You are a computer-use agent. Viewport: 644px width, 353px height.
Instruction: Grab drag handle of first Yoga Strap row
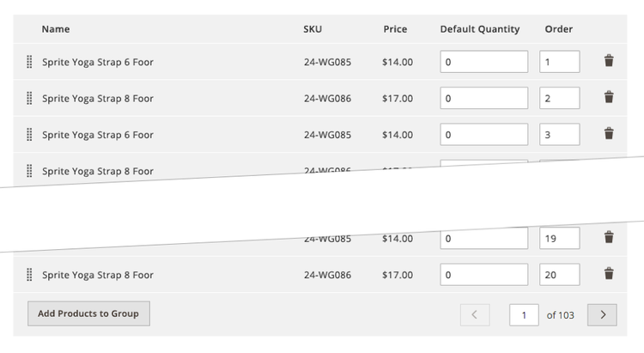click(29, 62)
